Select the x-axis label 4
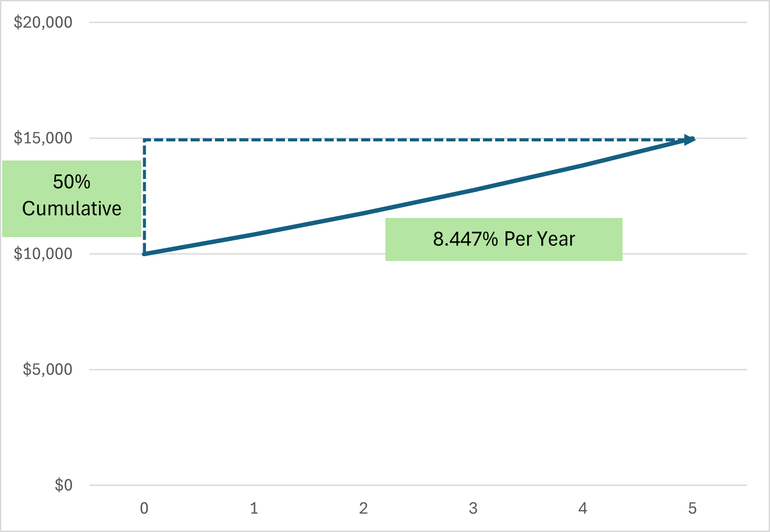 point(583,508)
